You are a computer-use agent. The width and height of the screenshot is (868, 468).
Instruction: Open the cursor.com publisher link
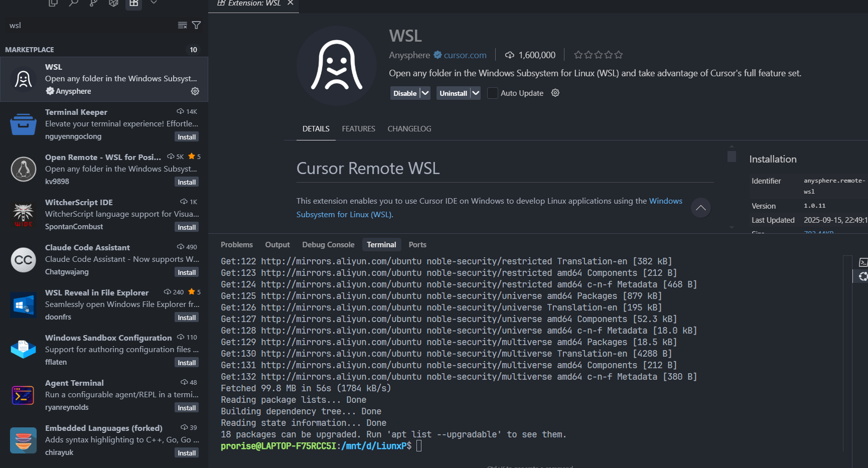tap(465, 55)
